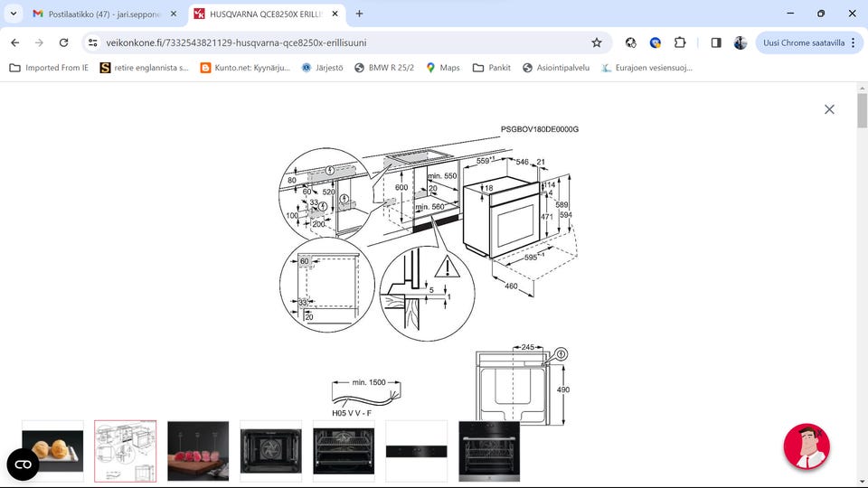The width and height of the screenshot is (868, 488).
Task: Click the forward navigation arrow
Action: tap(39, 42)
